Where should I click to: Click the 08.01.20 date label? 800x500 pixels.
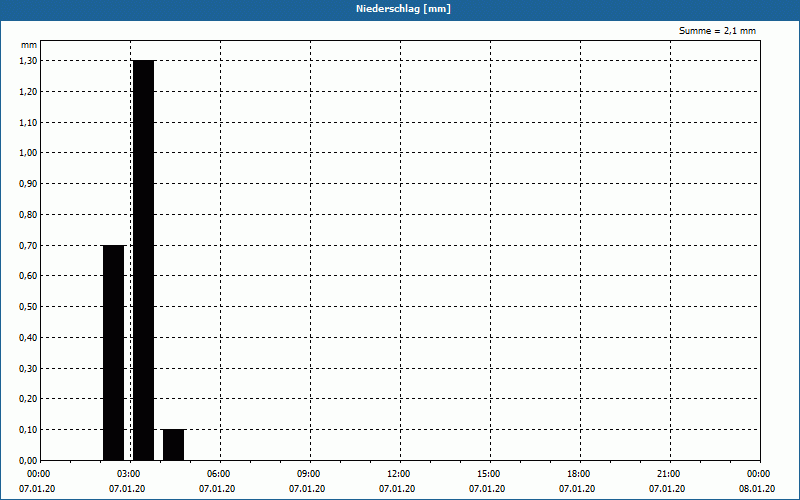757,489
